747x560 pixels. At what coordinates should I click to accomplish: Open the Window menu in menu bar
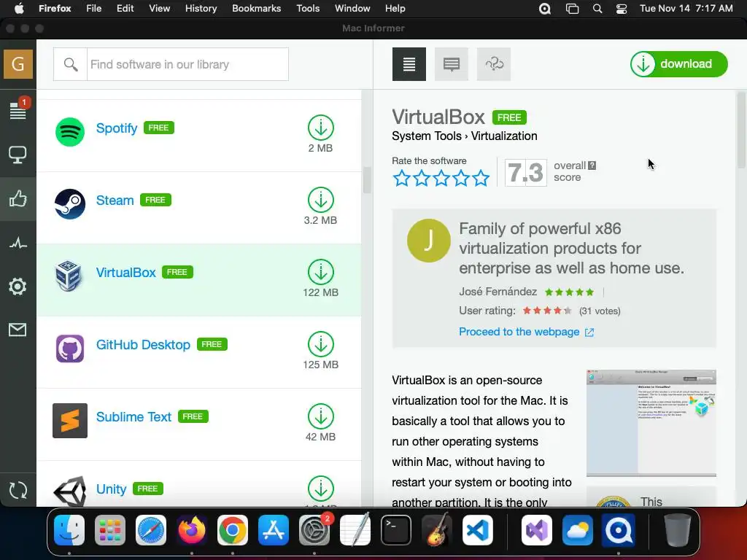pos(352,9)
